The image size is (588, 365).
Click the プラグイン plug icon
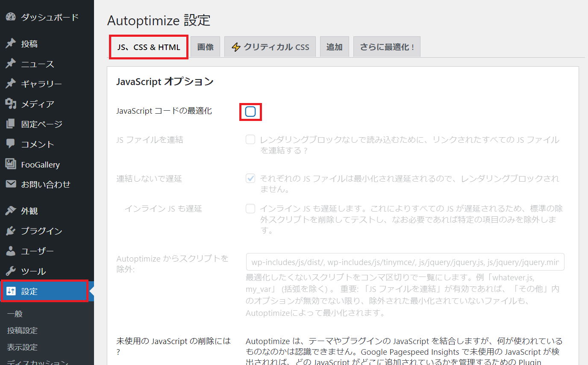(x=11, y=231)
